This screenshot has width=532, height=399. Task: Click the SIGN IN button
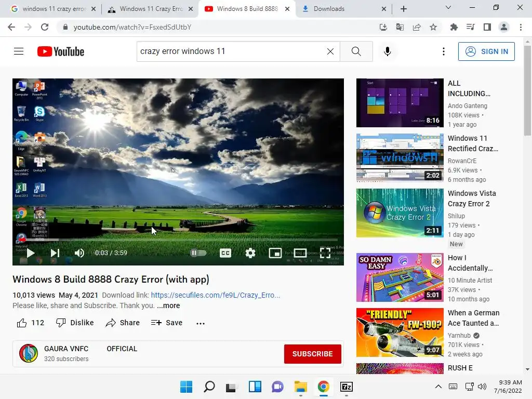pyautogui.click(x=486, y=51)
